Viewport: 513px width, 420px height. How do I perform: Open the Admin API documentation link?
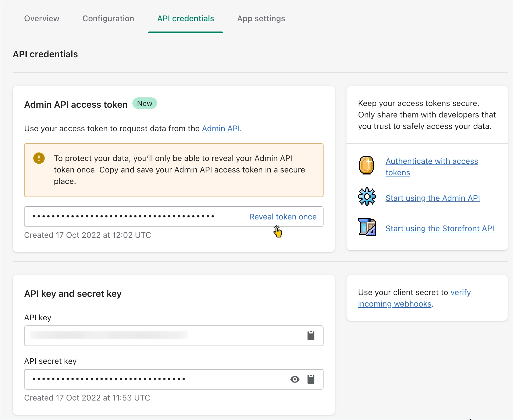(221, 129)
